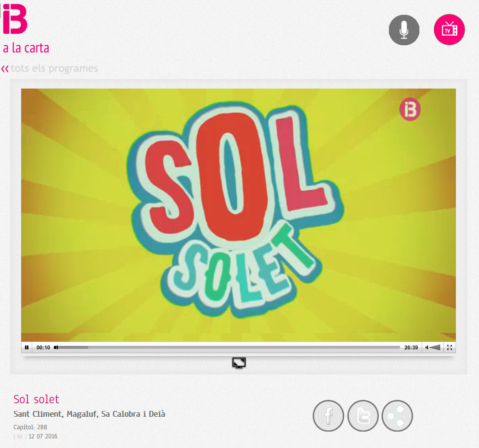Screen dimensions: 479x448
Task: Click the Sol solet program title
Action: coord(36,399)
